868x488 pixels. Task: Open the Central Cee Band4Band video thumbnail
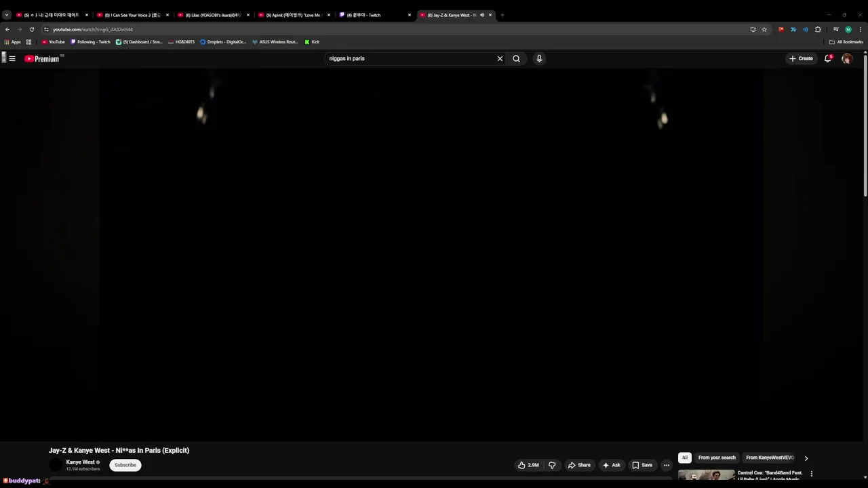pos(706,475)
